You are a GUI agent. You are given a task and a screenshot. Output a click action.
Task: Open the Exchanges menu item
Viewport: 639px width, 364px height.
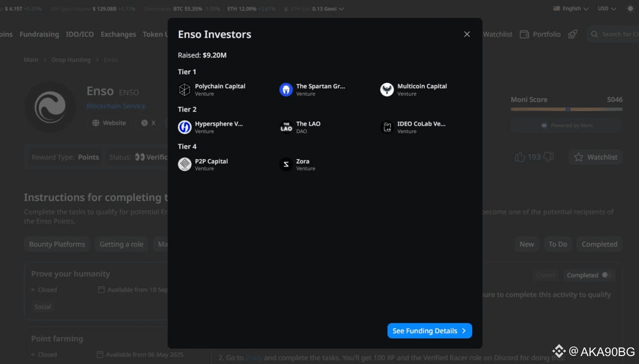coord(118,34)
